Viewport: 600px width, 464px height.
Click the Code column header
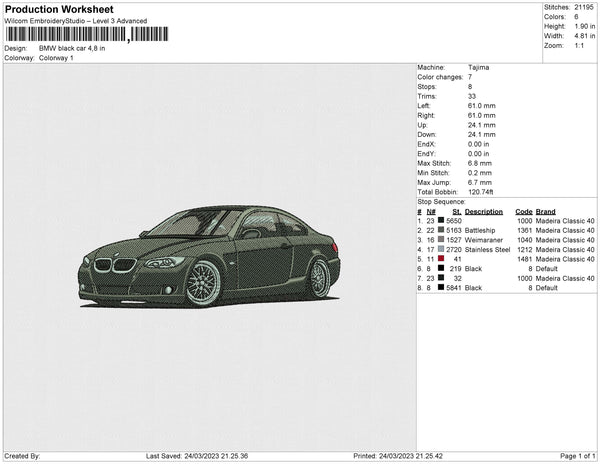[x=523, y=211]
